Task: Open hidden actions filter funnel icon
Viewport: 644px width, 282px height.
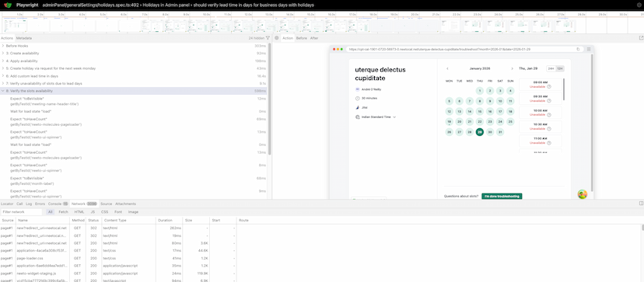Action: pos(268,38)
